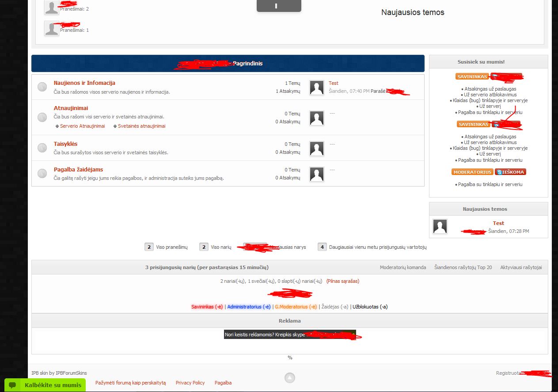Click Reklama section header
Image resolution: width=558 pixels, height=392 pixels.
tap(290, 321)
